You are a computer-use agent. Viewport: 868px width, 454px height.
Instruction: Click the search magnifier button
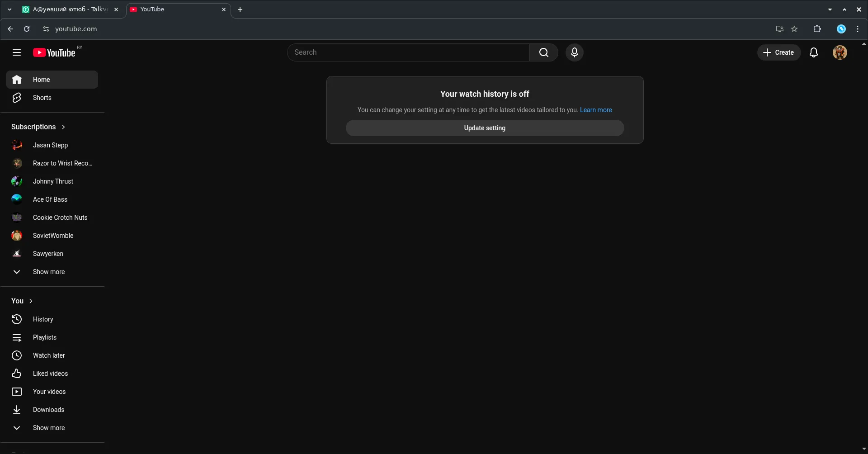point(544,52)
